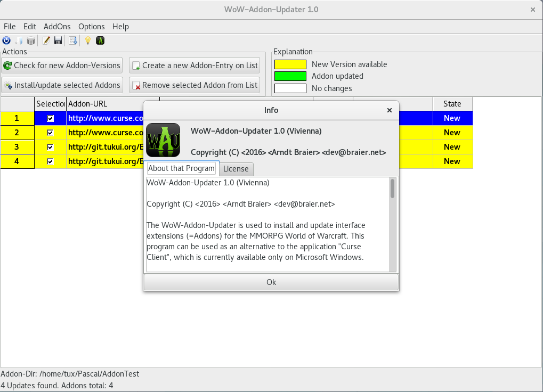The image size is (543, 392).
Task: Click the gray database cylinder toolbar icon
Action: point(31,41)
